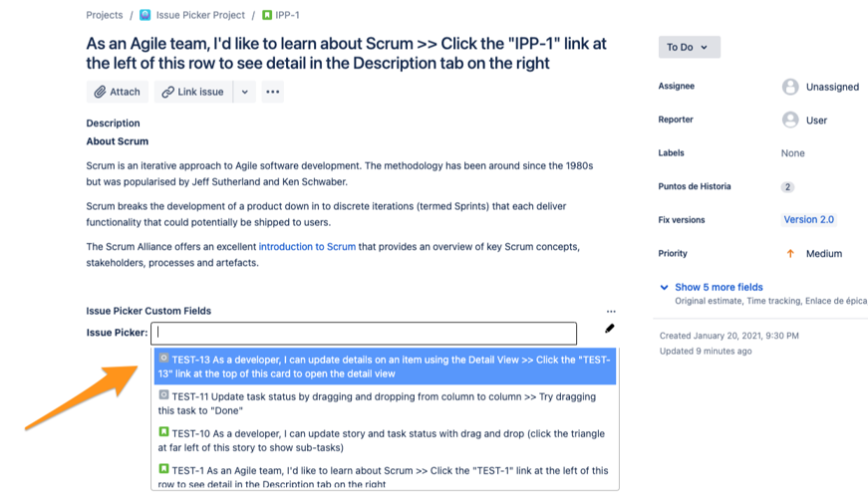The image size is (868, 494).
Task: Follow the introduction to Scrum link
Action: pyautogui.click(x=307, y=247)
